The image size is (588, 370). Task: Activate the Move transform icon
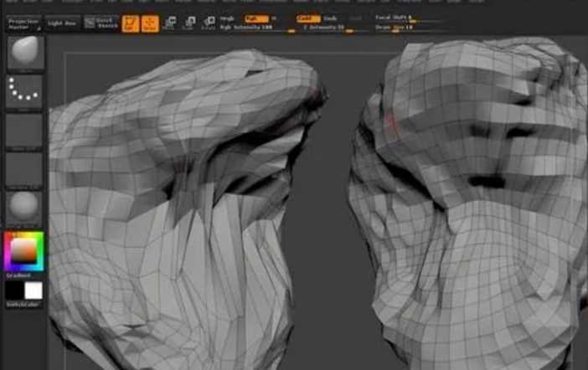click(169, 23)
